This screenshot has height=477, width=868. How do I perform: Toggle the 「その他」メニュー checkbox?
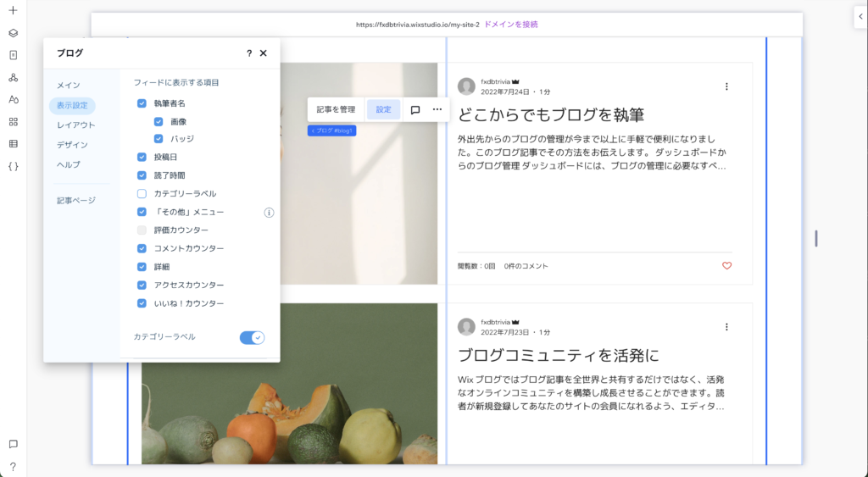(x=142, y=212)
